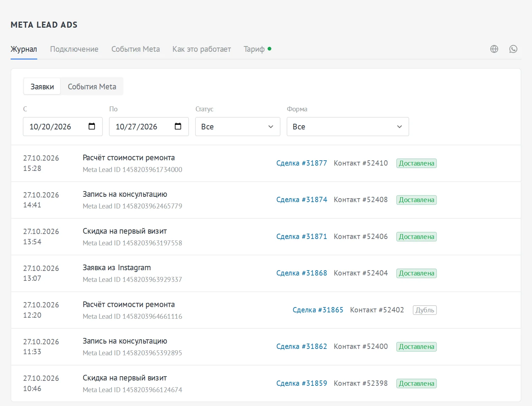
Task: Open deal link Сделка #31865
Action: tap(318, 310)
